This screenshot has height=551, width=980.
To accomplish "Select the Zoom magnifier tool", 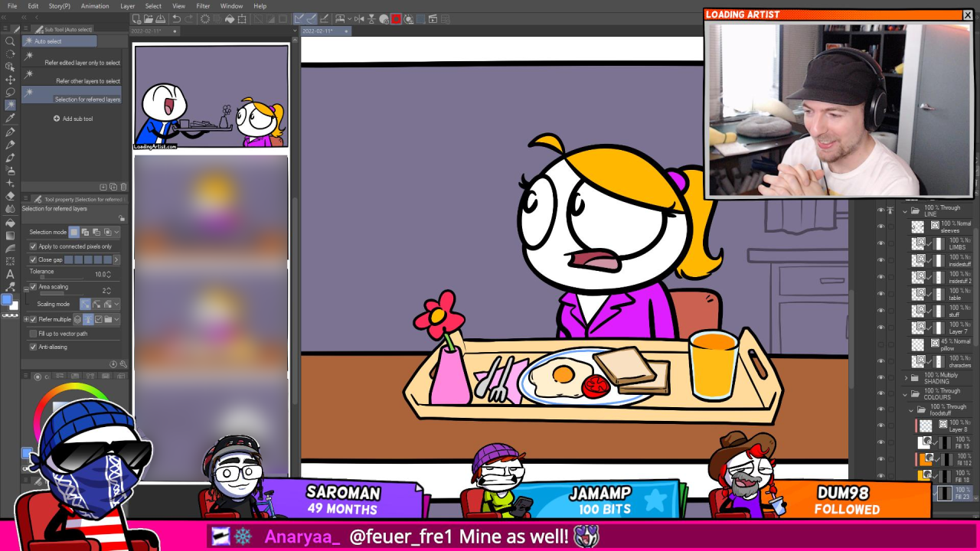I will (10, 42).
